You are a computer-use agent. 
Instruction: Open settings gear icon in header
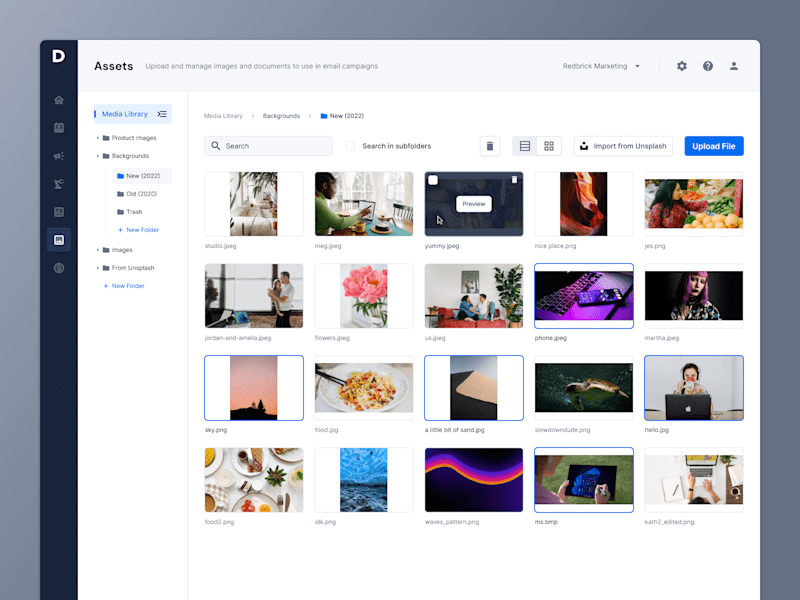(x=682, y=66)
